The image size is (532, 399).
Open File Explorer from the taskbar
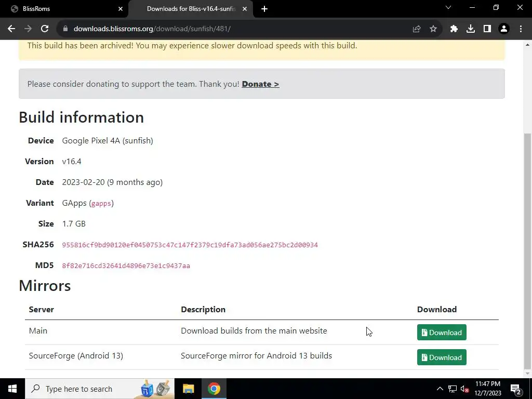tap(188, 389)
